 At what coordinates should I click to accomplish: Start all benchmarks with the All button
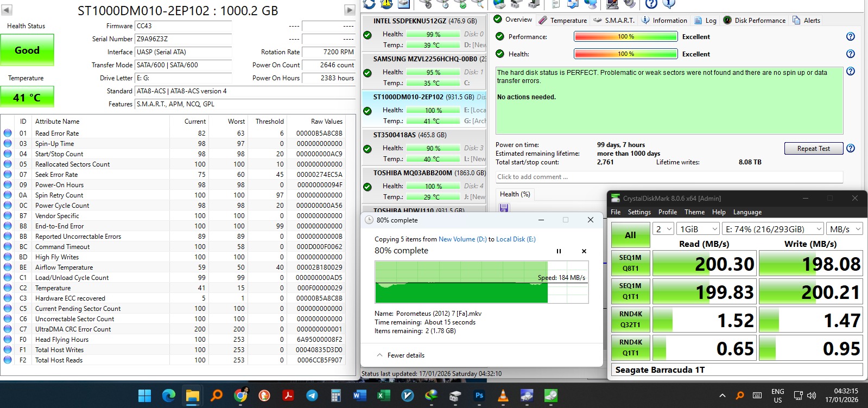(630, 235)
